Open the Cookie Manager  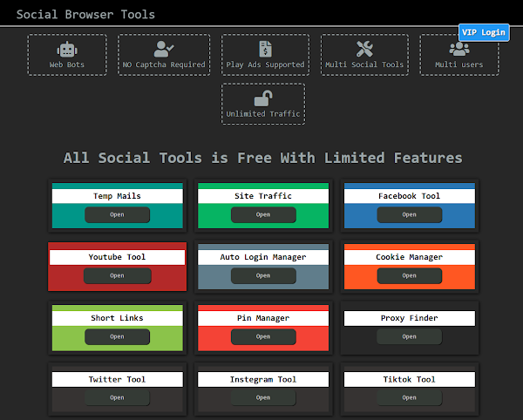coord(410,275)
